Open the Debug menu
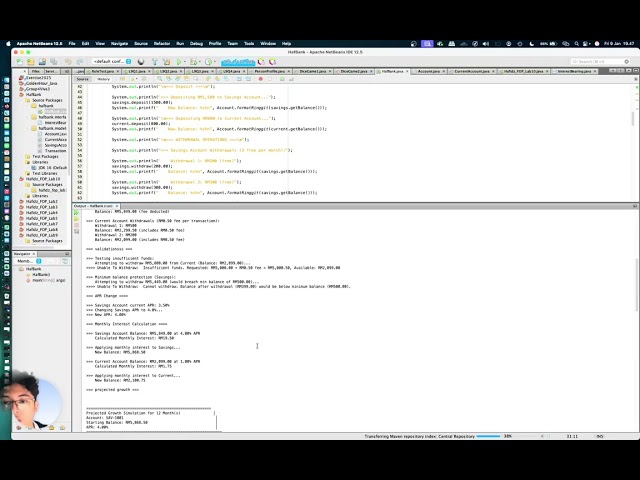 [x=196, y=44]
